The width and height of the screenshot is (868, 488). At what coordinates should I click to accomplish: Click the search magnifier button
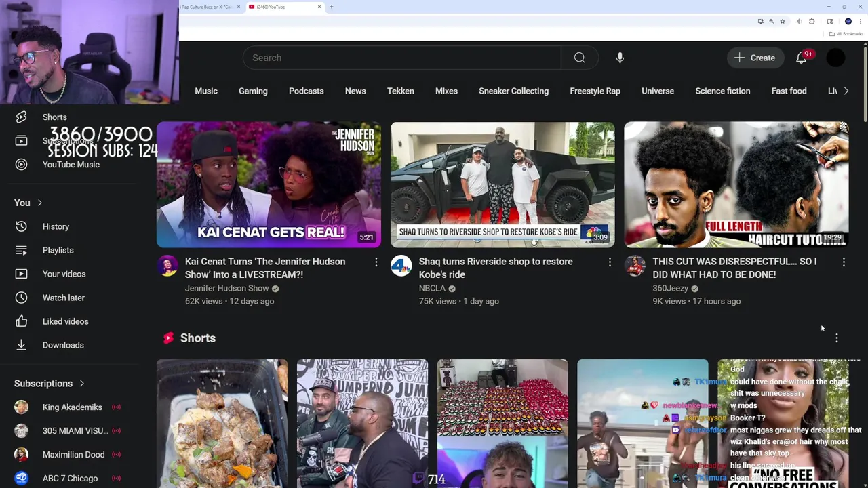click(579, 58)
